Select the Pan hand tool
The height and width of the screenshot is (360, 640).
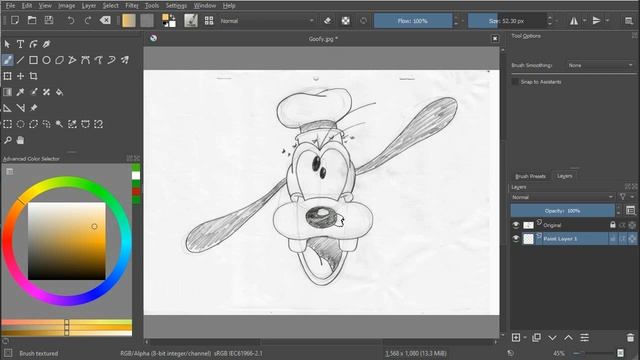point(20,140)
